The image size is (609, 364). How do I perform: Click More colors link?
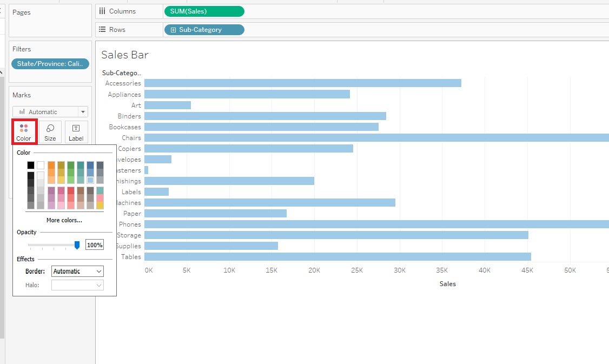click(x=64, y=220)
